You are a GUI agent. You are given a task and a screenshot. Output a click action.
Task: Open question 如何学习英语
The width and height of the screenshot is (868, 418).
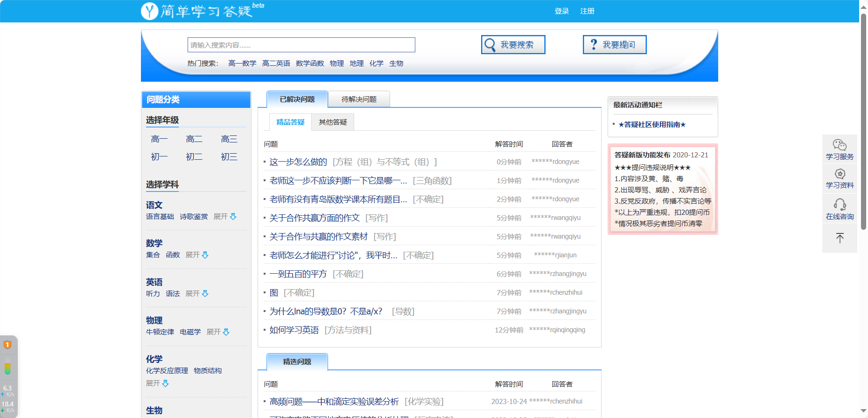(x=294, y=330)
